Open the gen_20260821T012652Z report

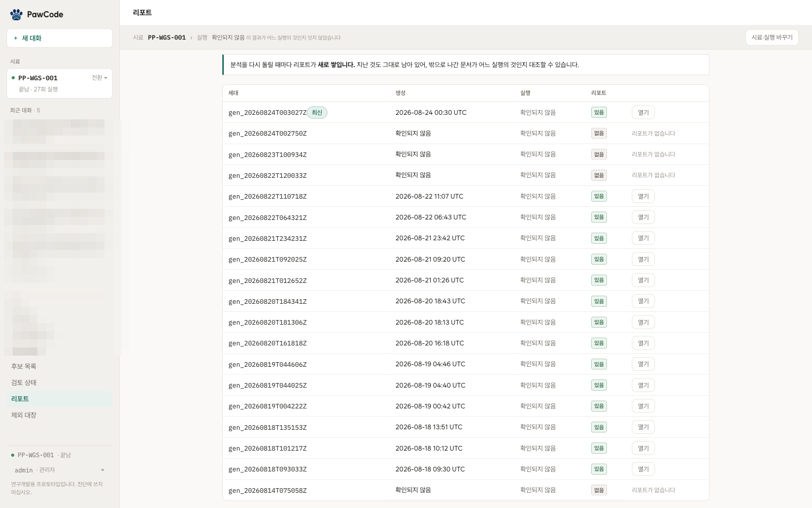tap(643, 280)
